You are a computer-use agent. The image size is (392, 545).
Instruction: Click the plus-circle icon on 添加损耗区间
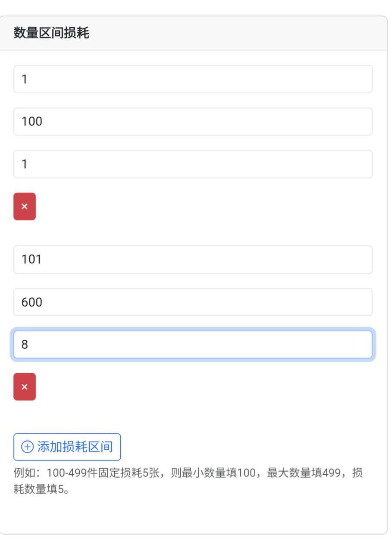click(x=27, y=447)
